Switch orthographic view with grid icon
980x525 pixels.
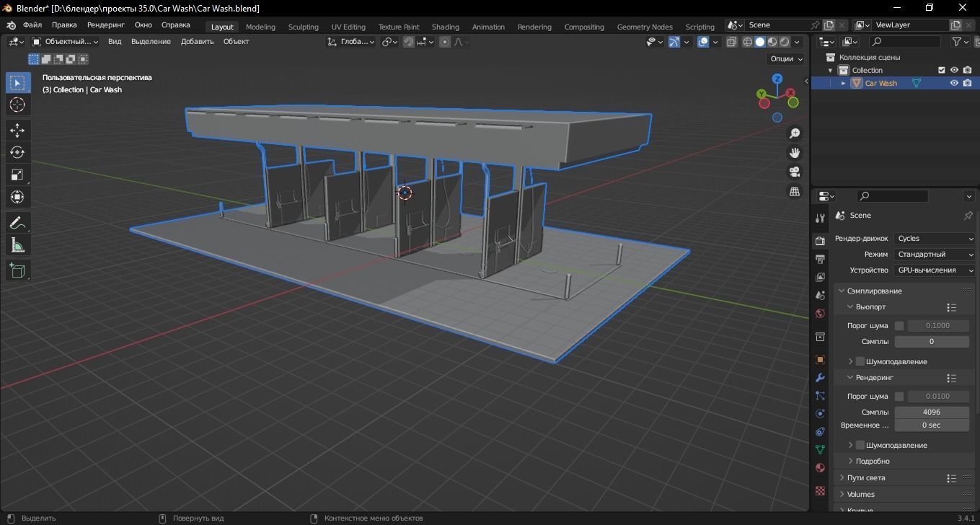point(795,191)
